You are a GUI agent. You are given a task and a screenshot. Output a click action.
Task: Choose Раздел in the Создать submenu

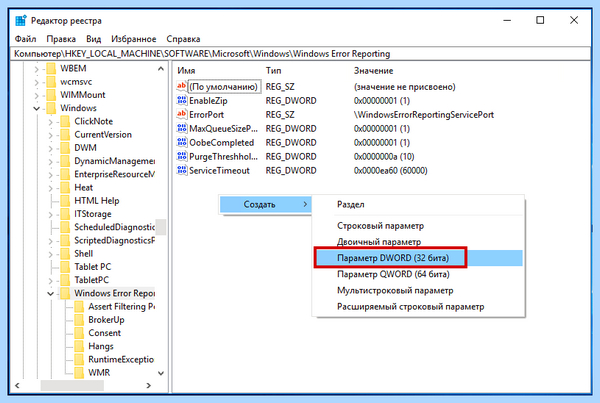[x=418, y=204]
